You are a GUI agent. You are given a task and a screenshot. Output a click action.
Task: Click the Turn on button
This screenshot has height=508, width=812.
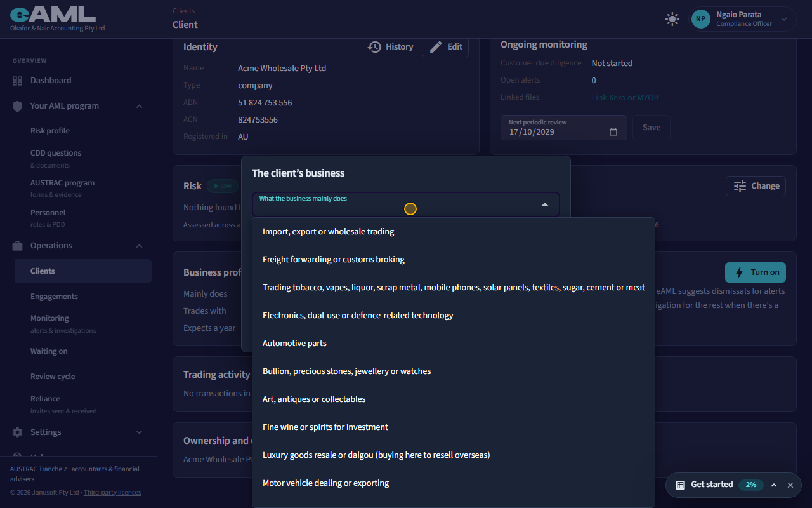pyautogui.click(x=756, y=272)
